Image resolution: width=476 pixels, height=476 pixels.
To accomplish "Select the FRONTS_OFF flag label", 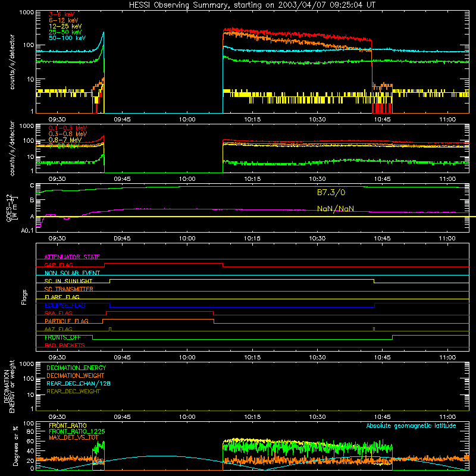I will point(62,337).
